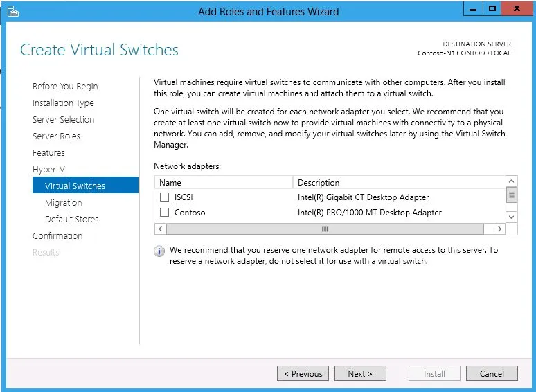This screenshot has height=392, width=536.
Task: Click the Network adapters label
Action: click(188, 166)
